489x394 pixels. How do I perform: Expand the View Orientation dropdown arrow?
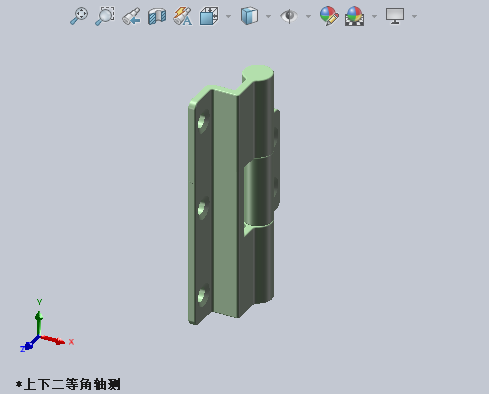pyautogui.click(x=228, y=16)
